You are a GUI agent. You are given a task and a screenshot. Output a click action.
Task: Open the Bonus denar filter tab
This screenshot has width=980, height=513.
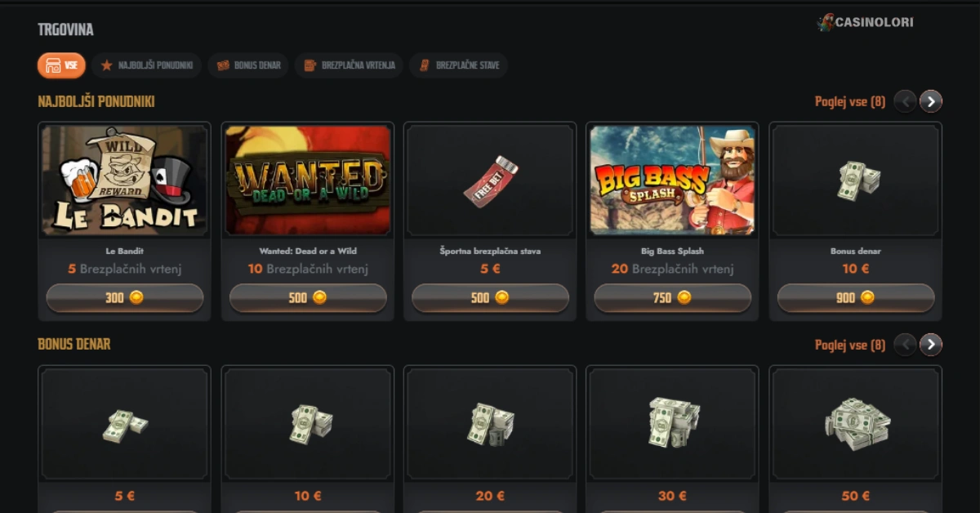pos(248,65)
